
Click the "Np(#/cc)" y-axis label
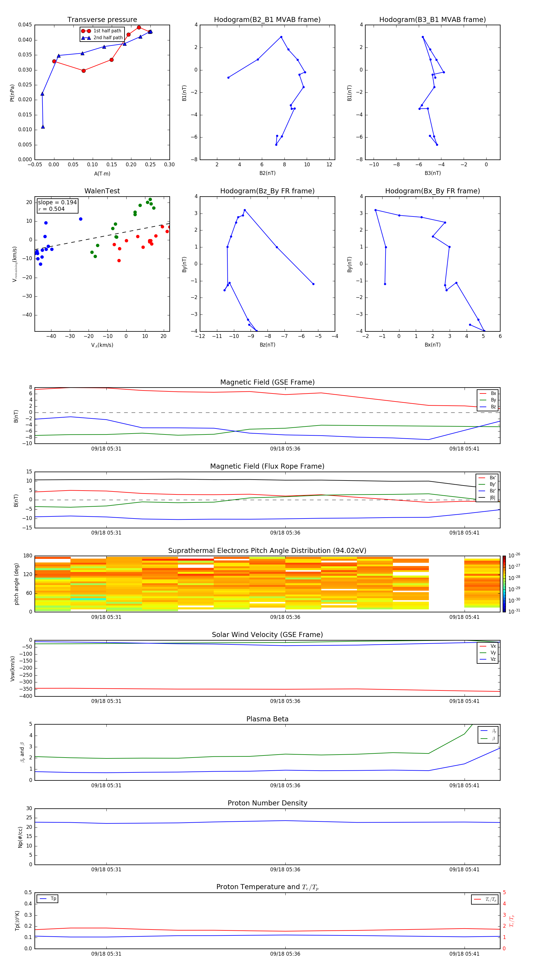click(20, 837)
